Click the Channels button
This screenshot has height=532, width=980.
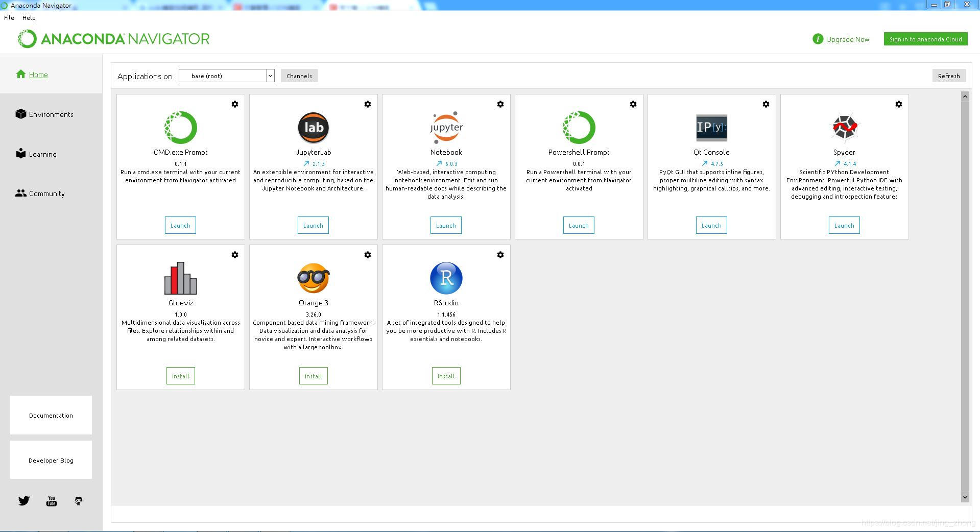point(299,76)
